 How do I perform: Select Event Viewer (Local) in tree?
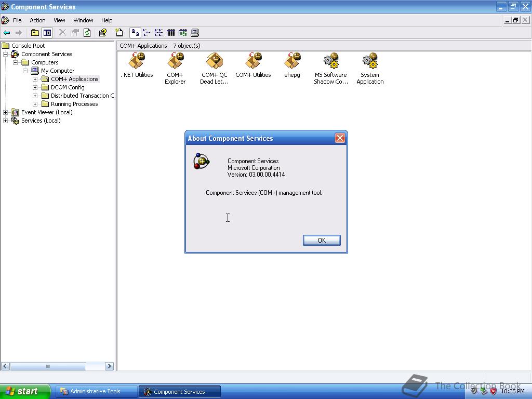point(47,112)
